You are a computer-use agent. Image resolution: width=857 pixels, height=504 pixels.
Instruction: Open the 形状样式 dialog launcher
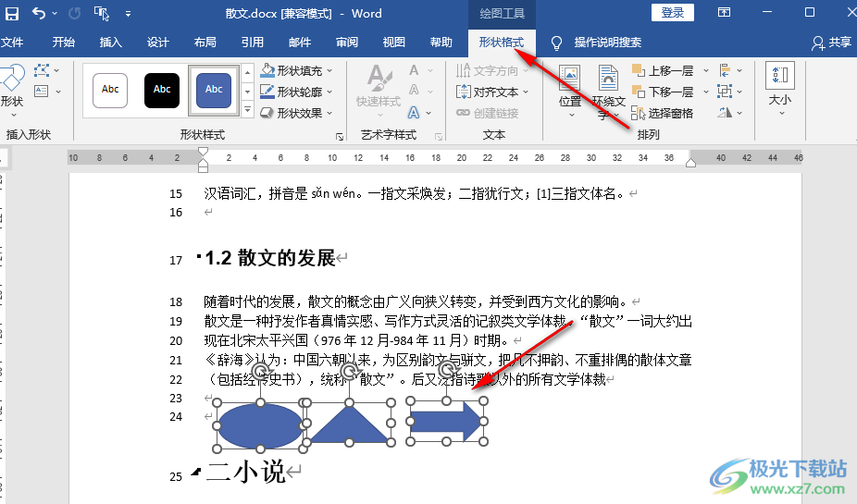[340, 137]
